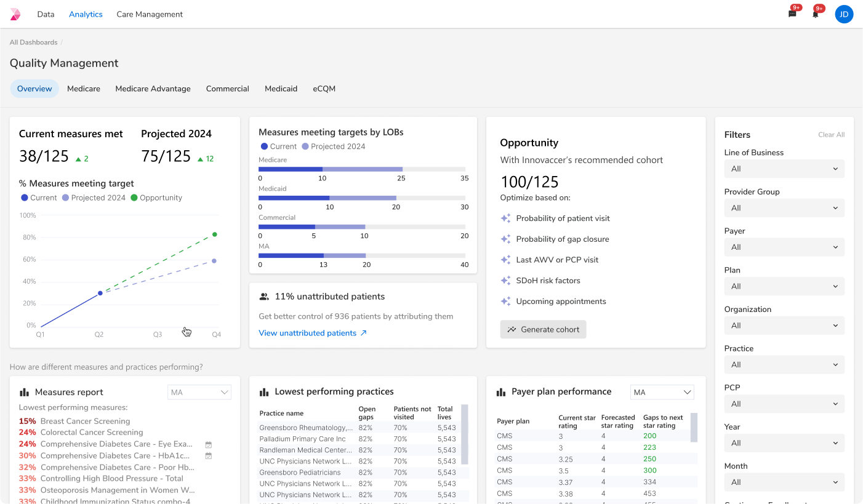This screenshot has height=504, width=863.
Task: Open the notifications bell icon
Action: (815, 14)
